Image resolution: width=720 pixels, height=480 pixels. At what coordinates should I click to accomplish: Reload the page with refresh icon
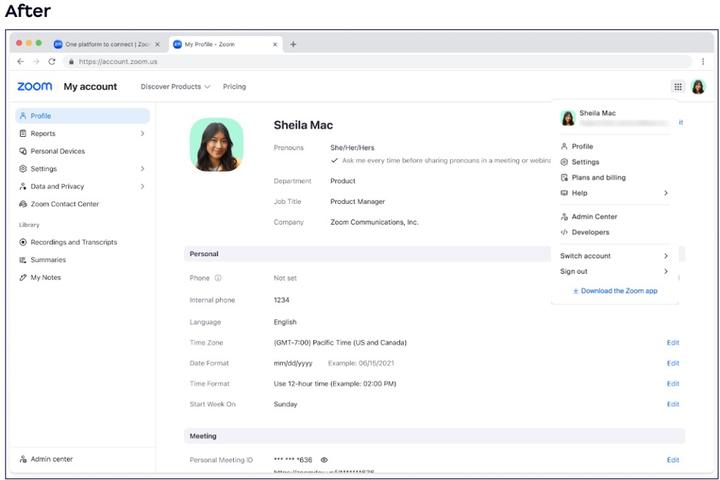tap(52, 62)
